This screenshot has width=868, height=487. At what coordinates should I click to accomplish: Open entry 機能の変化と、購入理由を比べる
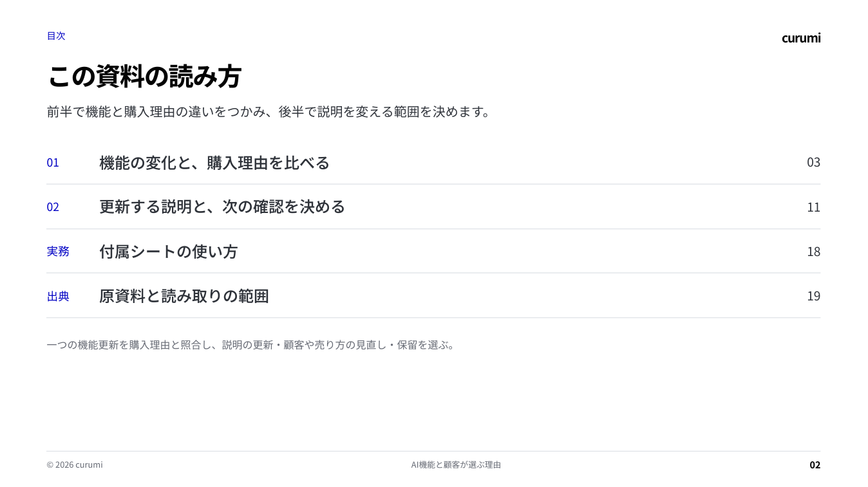tap(214, 163)
